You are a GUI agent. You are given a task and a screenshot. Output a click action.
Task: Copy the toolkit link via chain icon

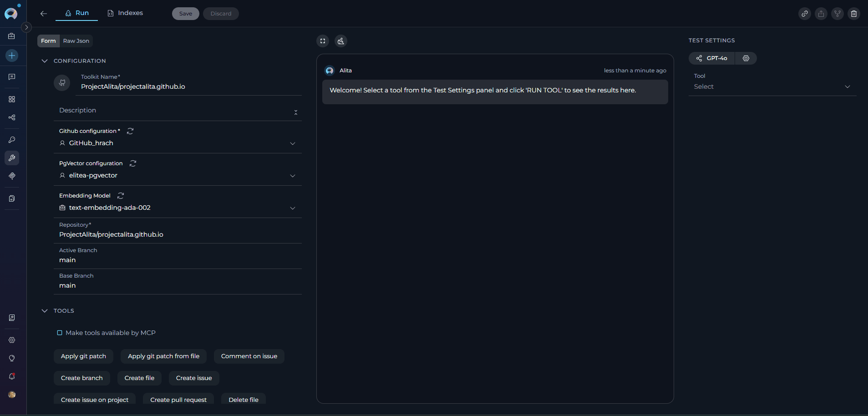805,14
